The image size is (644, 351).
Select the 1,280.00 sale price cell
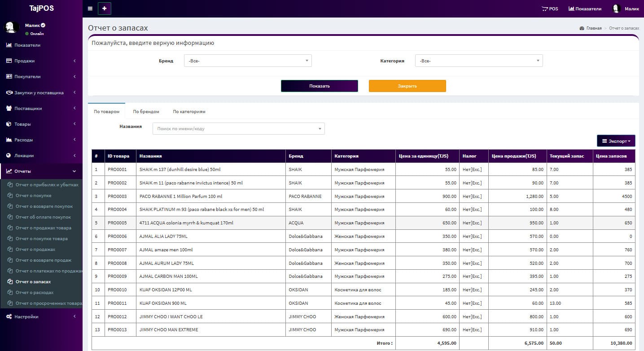pos(517,196)
